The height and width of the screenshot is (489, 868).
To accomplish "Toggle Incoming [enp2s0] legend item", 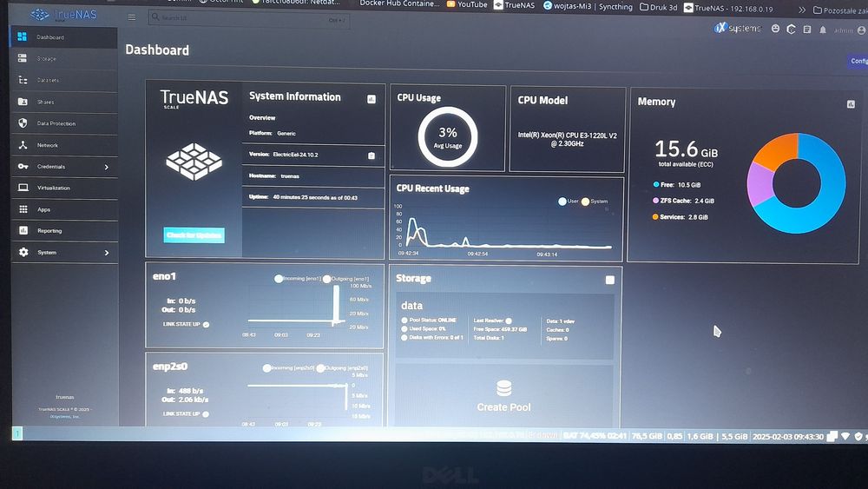I will click(288, 367).
